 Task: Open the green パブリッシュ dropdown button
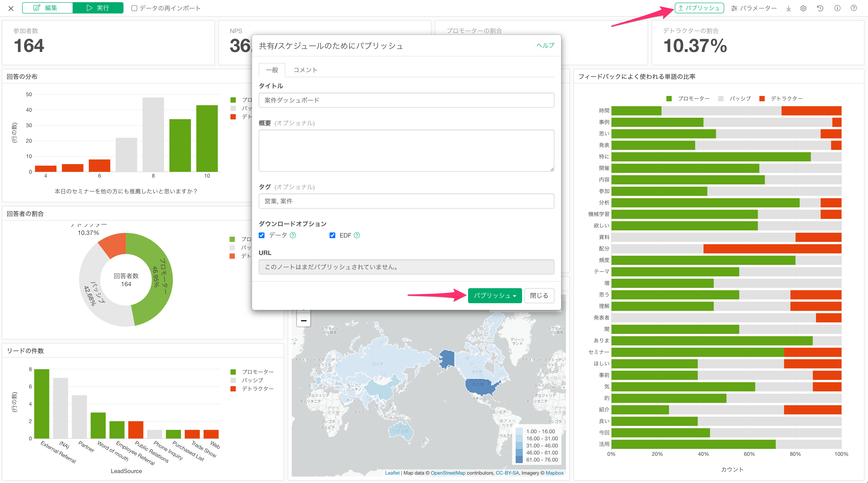(495, 296)
